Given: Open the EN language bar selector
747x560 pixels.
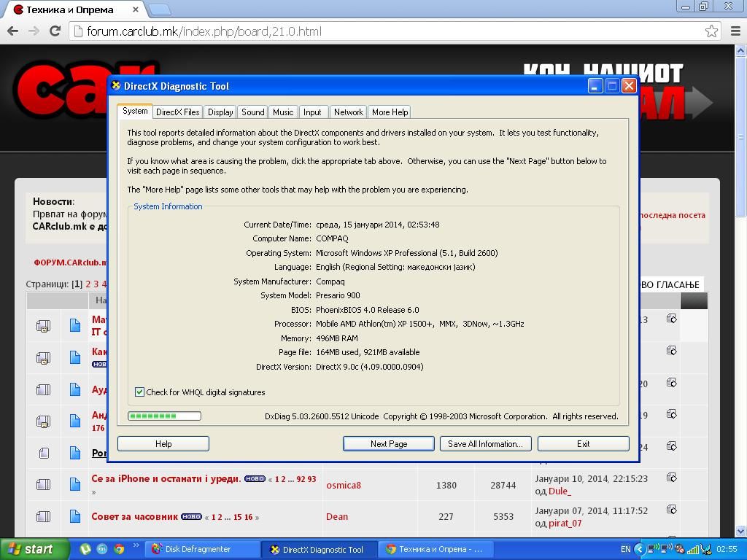Looking at the screenshot, I should [625, 549].
